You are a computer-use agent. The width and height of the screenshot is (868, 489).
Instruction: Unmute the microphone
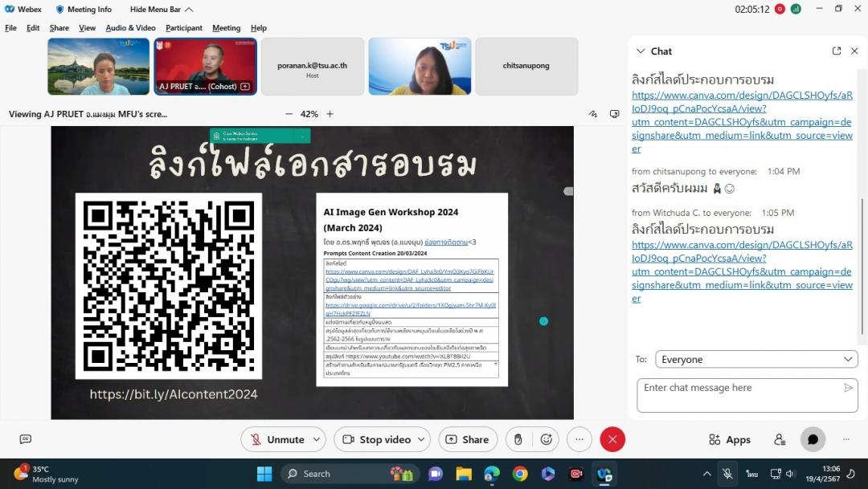coord(276,439)
